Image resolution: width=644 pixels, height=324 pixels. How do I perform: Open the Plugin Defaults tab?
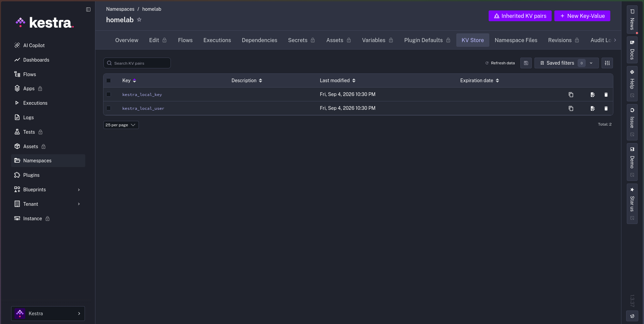427,40
